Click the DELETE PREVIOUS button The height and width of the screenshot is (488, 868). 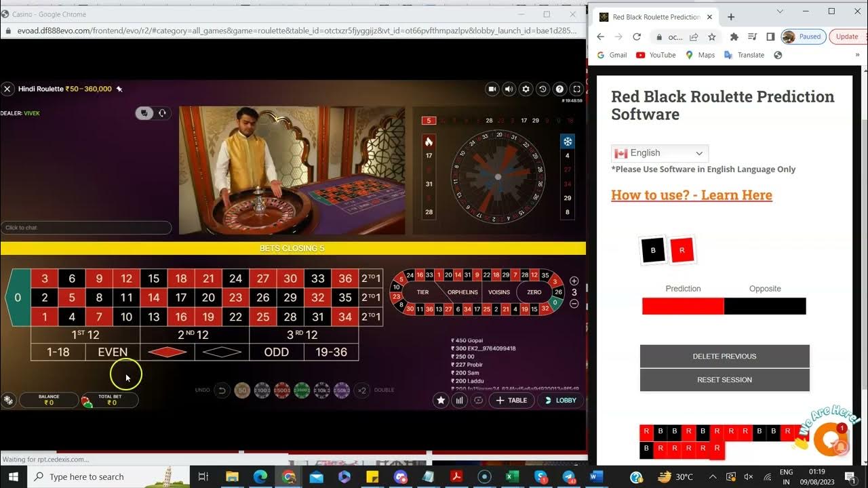click(724, 357)
